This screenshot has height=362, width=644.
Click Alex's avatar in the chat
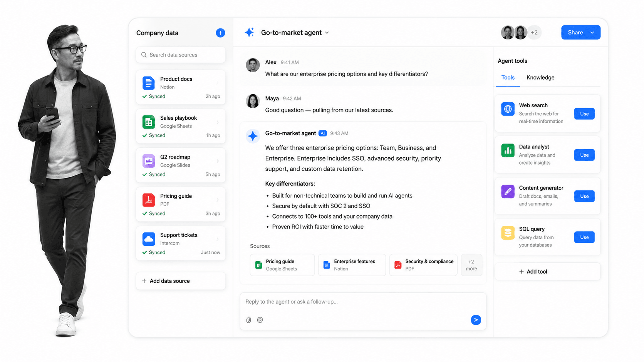point(253,65)
